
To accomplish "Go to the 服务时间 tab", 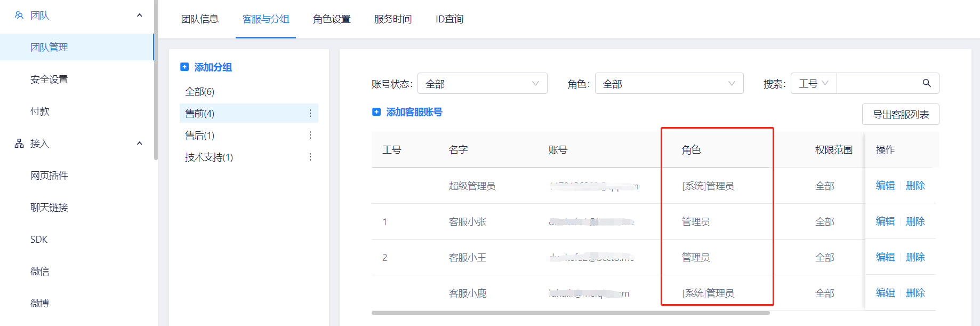I will point(393,19).
